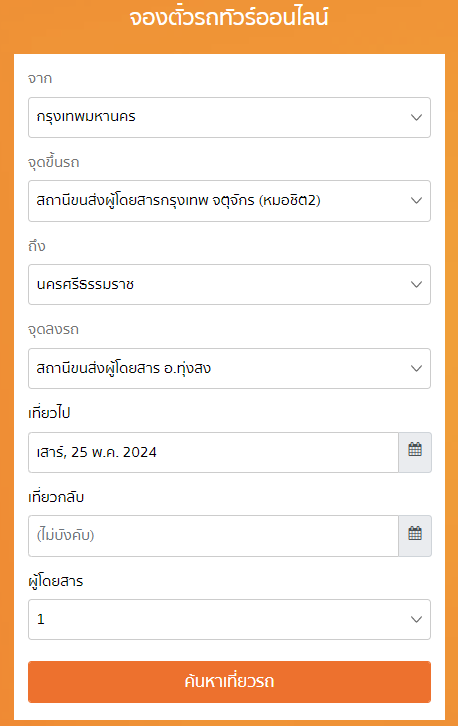
Task: Click the ค้นหาเที่ยวรถ search button
Action: coord(229,682)
